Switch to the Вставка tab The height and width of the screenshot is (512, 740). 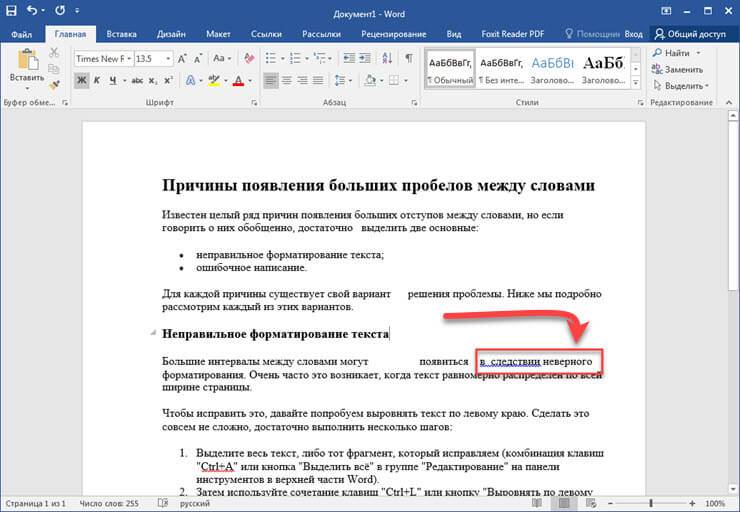[x=121, y=34]
